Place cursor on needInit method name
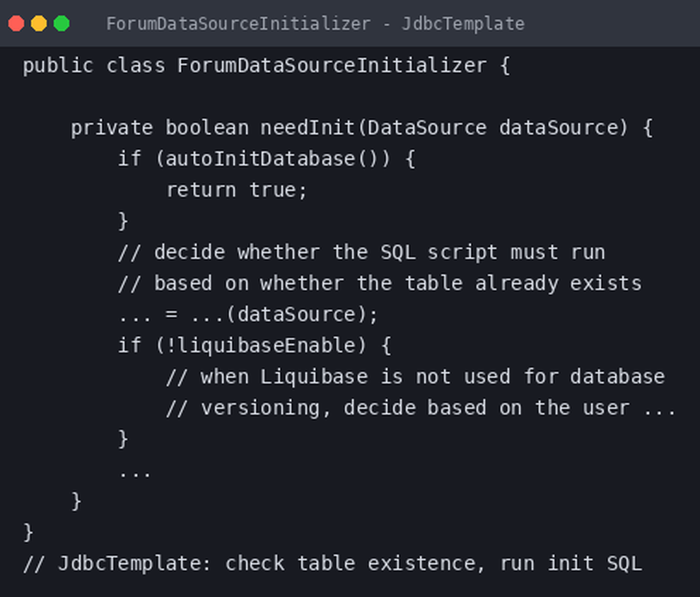Viewport: 700px width, 597px height. click(308, 128)
